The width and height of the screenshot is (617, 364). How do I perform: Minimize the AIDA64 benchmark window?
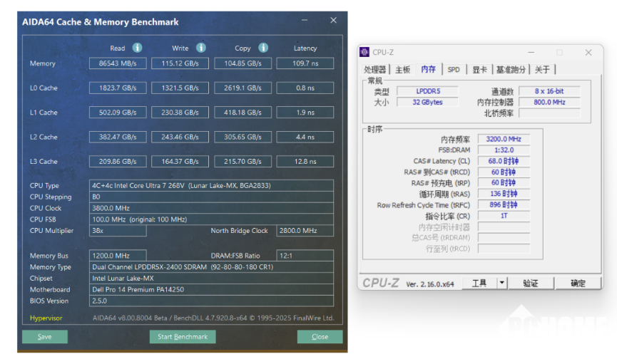tap(305, 21)
